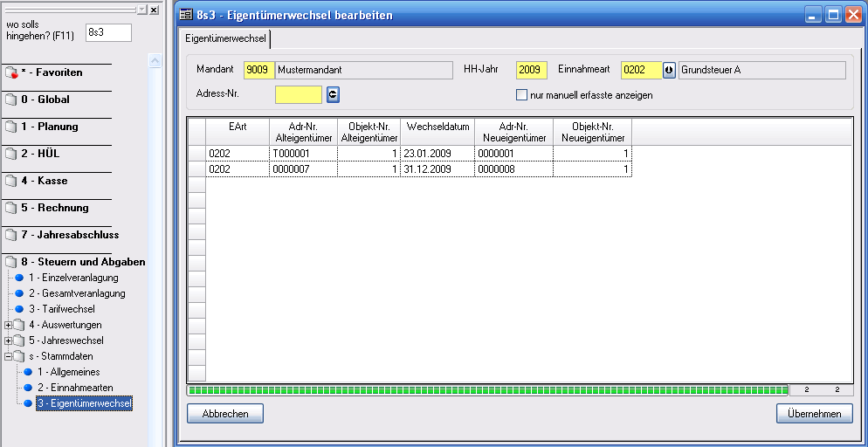This screenshot has width=868, height=447.
Task: Expand the Jahreswechsel tree node
Action: click(x=9, y=340)
